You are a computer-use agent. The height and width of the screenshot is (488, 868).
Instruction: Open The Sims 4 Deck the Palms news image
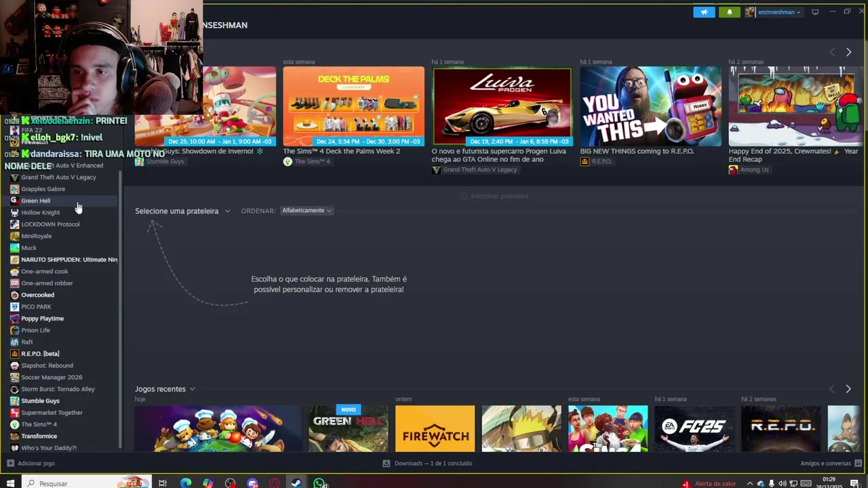tap(353, 106)
